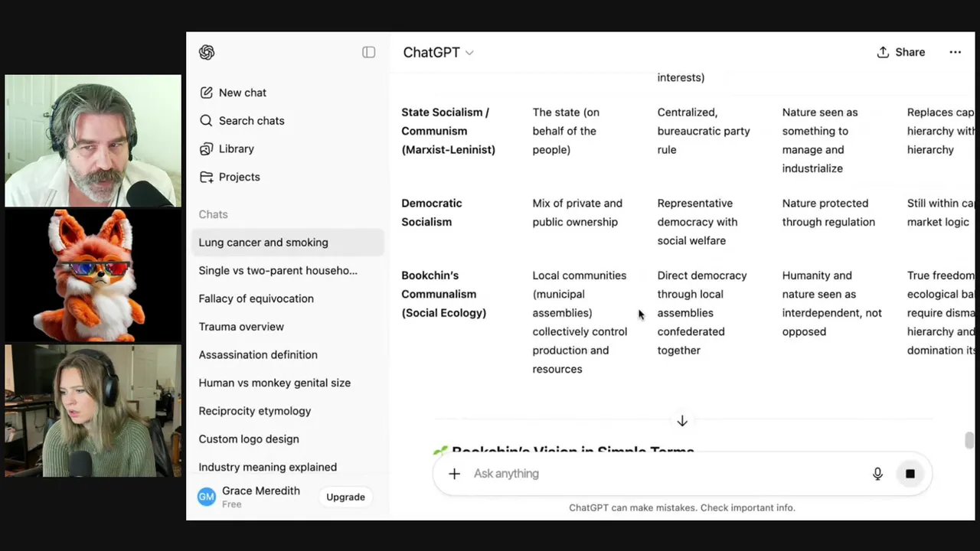Open the three-dot conversation options menu
This screenshot has height=551, width=980.
pos(955,52)
